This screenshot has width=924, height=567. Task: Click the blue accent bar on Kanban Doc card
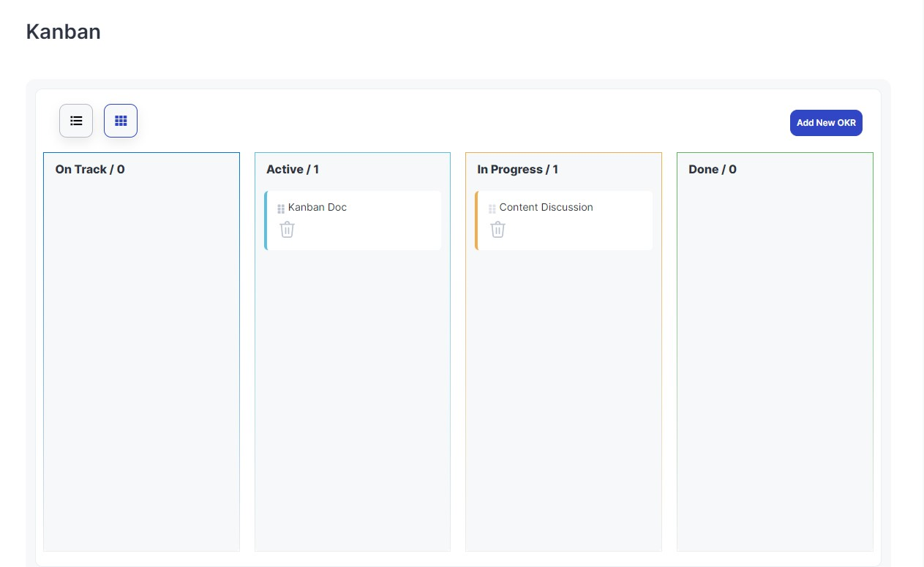point(267,219)
